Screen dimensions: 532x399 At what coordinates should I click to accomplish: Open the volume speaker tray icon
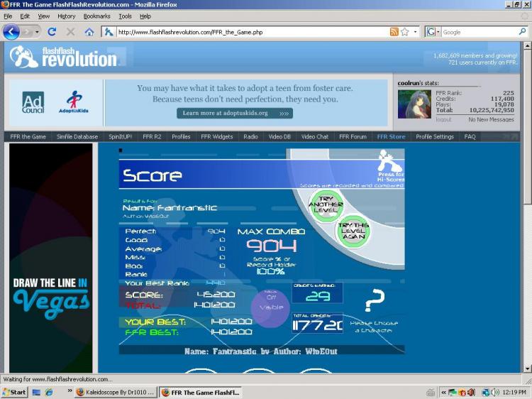pyautogui.click(x=495, y=392)
